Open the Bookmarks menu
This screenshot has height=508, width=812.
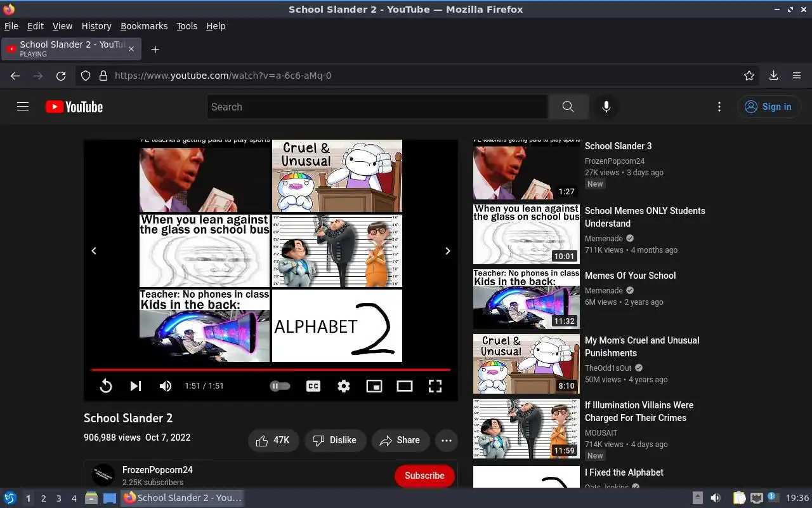(x=144, y=26)
